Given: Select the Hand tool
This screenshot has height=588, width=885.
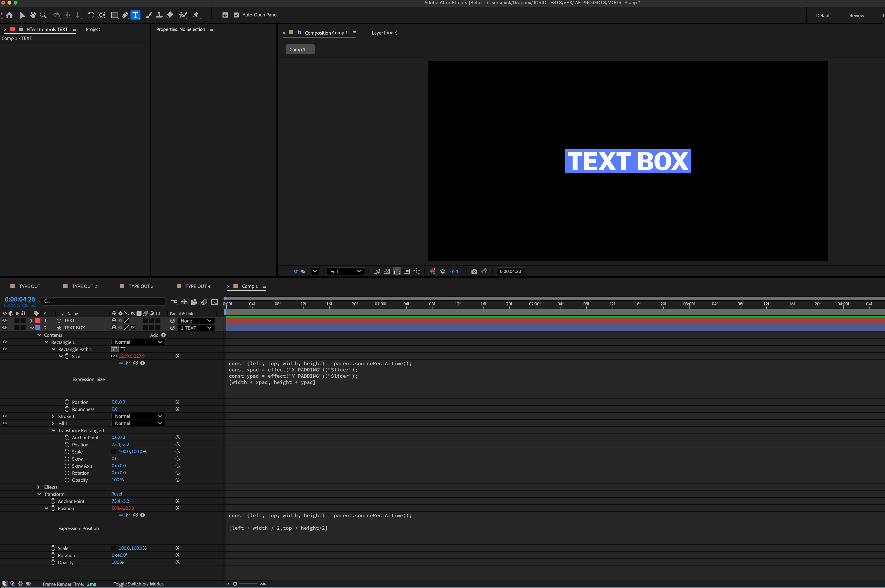Looking at the screenshot, I should (x=33, y=15).
